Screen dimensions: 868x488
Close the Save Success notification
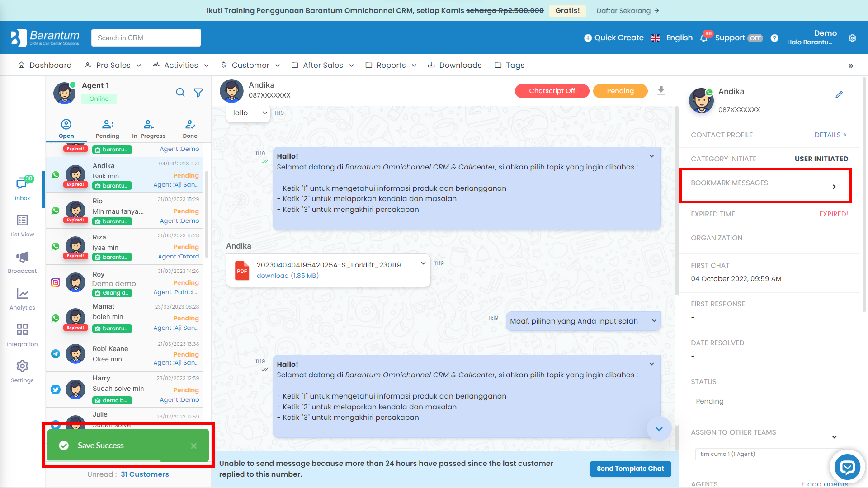click(193, 446)
